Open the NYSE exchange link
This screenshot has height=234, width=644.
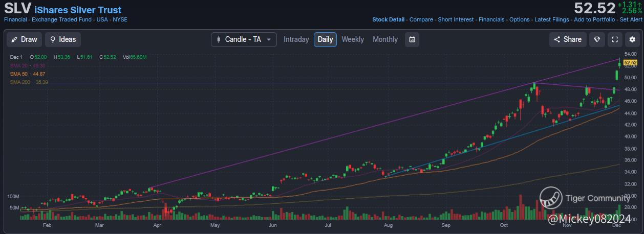(120, 19)
